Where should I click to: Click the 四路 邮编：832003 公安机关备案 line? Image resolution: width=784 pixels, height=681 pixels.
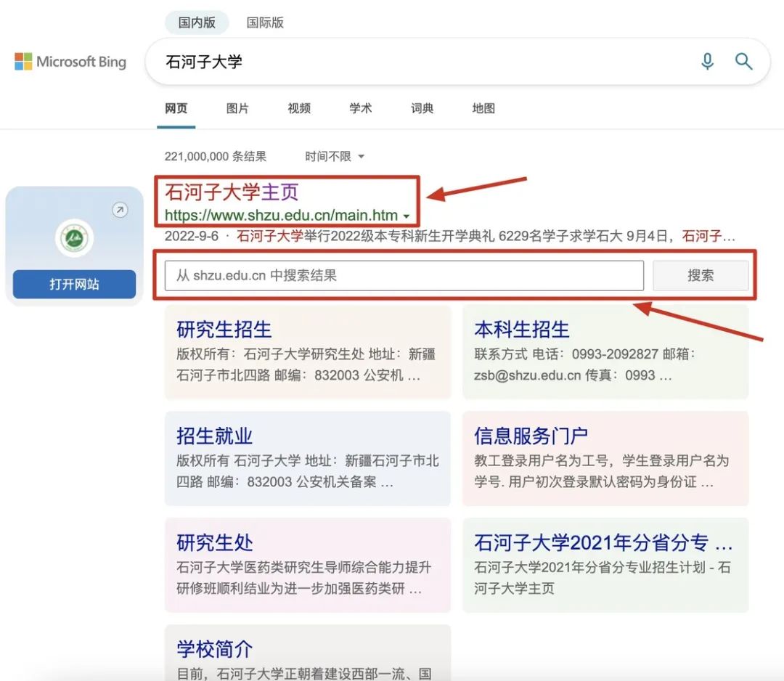285,481
